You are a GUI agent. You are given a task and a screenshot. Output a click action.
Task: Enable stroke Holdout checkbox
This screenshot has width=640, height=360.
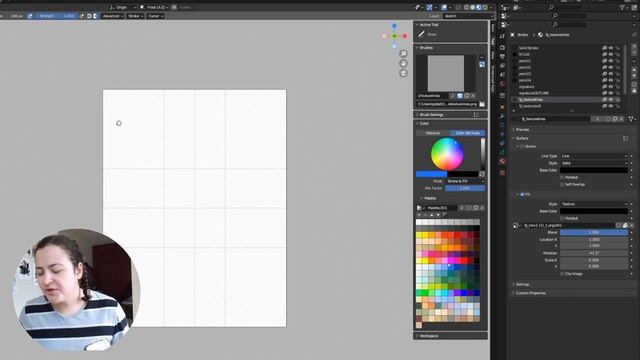[562, 177]
